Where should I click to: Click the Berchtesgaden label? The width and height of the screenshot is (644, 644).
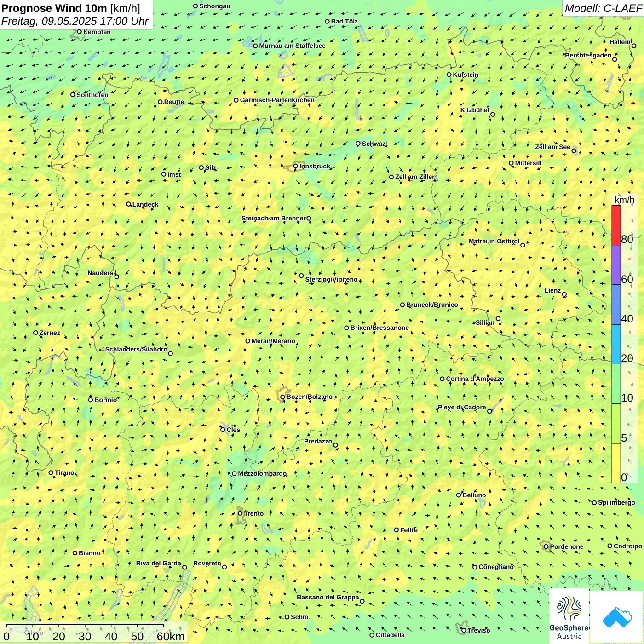pyautogui.click(x=588, y=55)
